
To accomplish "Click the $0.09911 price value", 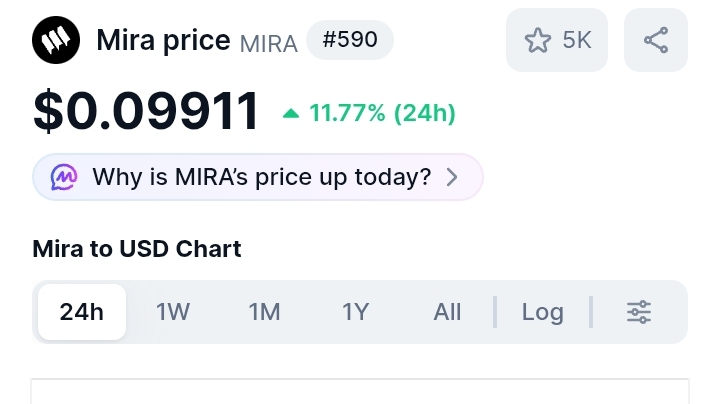I will pos(146,111).
